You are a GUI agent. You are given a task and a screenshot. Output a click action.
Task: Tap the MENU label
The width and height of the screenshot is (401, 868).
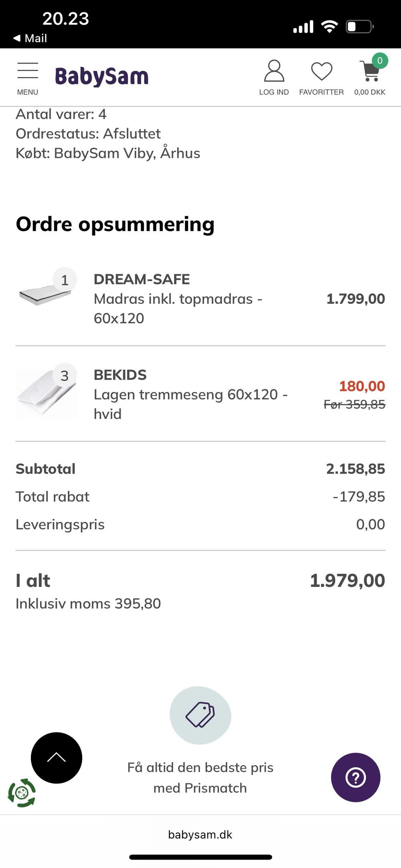[28, 92]
